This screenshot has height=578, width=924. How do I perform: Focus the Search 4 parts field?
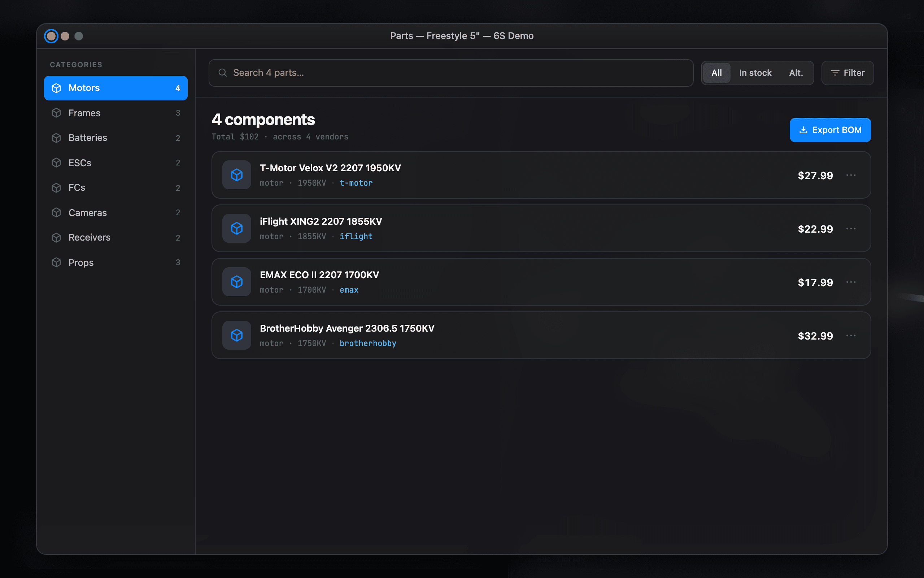pos(451,73)
